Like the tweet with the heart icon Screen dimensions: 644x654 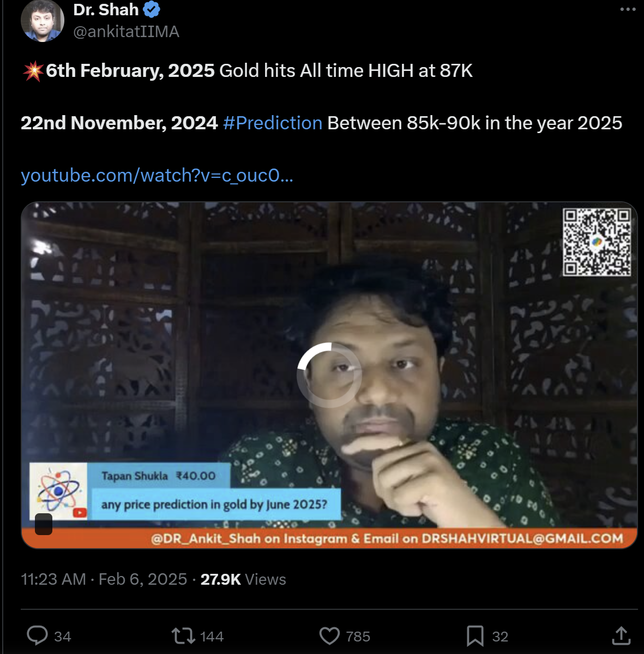[x=329, y=635]
